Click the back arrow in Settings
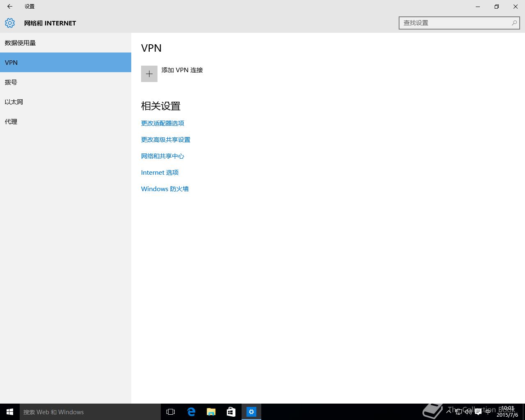The height and width of the screenshot is (420, 525). pos(10,7)
